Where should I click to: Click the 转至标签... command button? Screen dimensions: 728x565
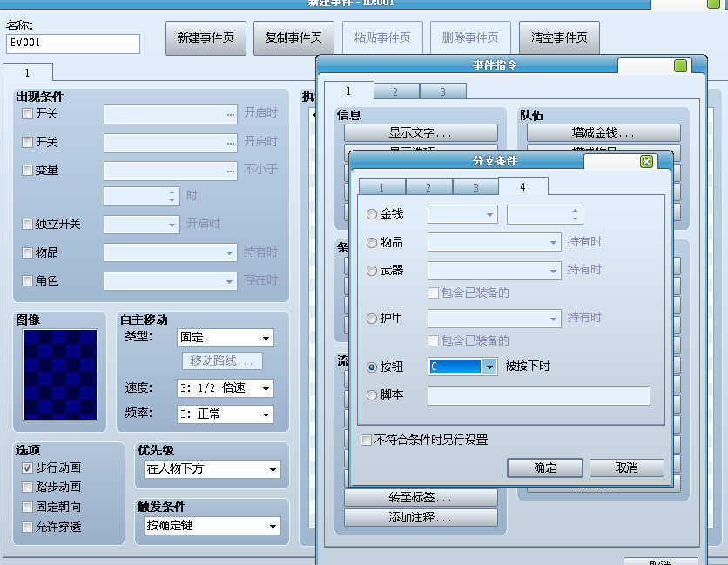421,498
